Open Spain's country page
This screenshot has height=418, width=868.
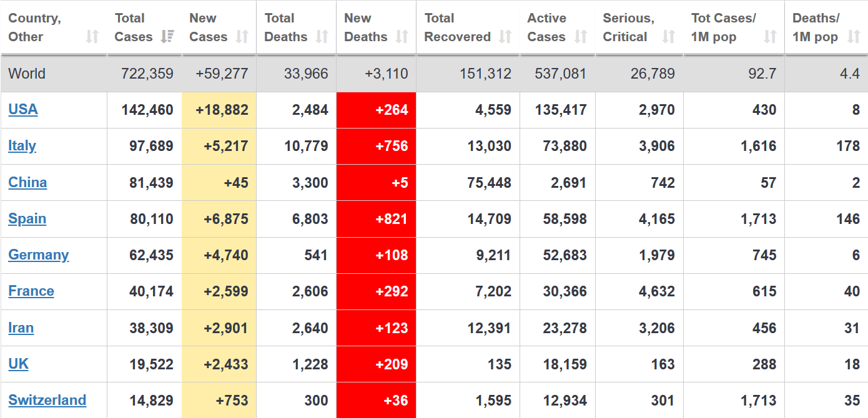click(x=27, y=219)
